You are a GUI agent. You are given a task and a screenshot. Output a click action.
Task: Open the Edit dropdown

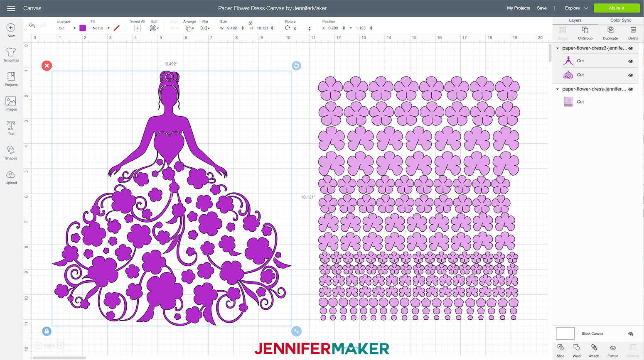[155, 28]
